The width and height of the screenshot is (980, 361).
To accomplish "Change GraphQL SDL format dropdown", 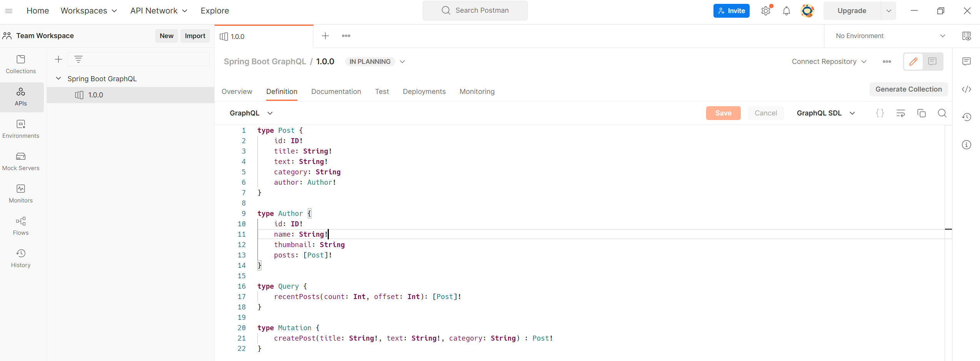I will click(x=826, y=113).
